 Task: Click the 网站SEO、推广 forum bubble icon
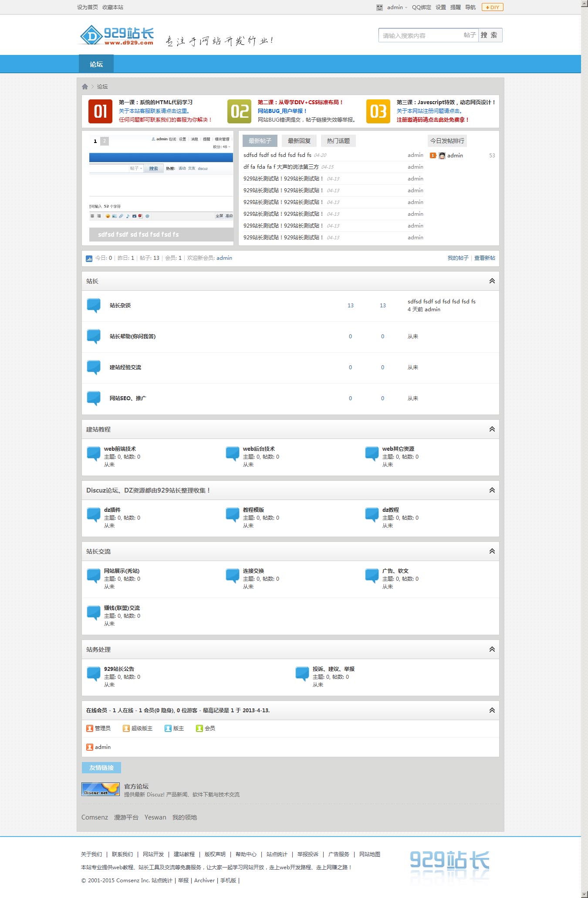[x=94, y=398]
